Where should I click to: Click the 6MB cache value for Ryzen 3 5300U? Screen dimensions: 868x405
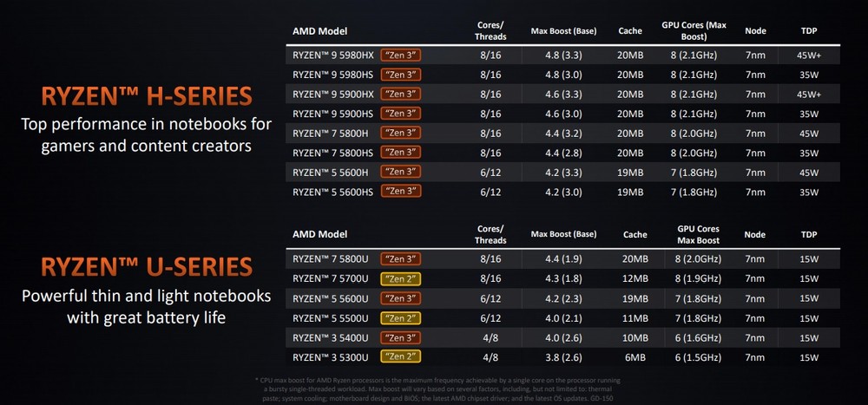[635, 356]
